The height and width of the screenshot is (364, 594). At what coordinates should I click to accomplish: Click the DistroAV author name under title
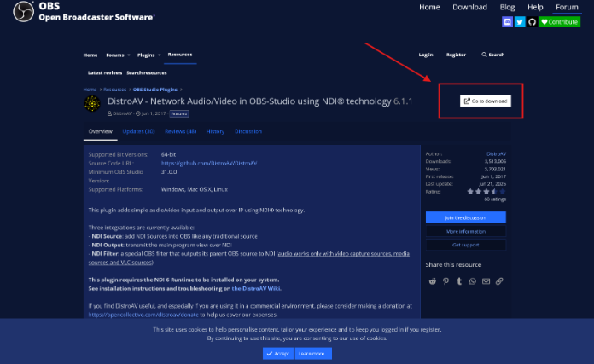[x=122, y=113]
